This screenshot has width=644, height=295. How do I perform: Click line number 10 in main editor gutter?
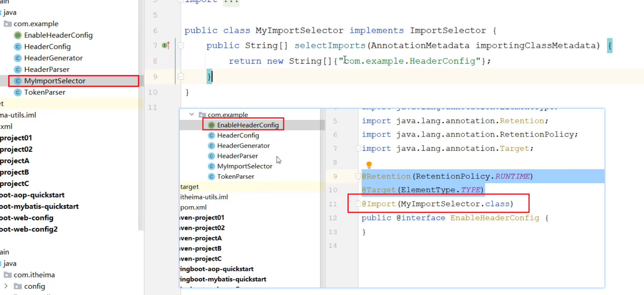click(x=152, y=92)
